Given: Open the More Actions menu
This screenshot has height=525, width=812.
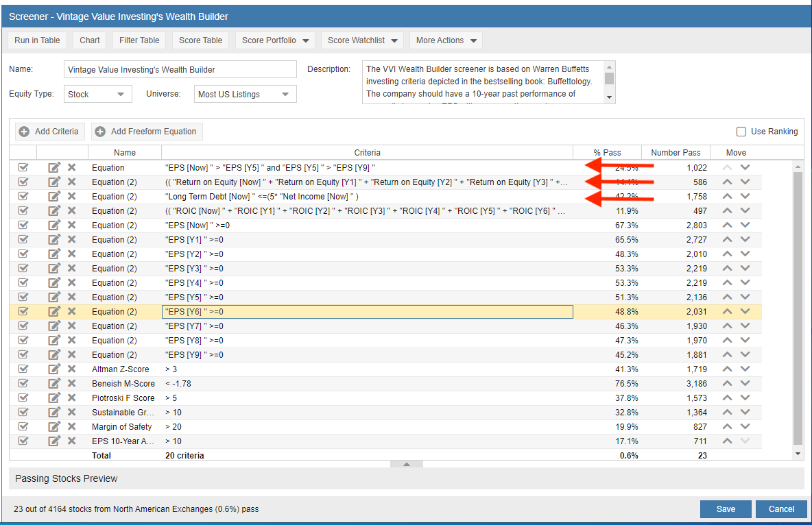Looking at the screenshot, I should click(446, 40).
